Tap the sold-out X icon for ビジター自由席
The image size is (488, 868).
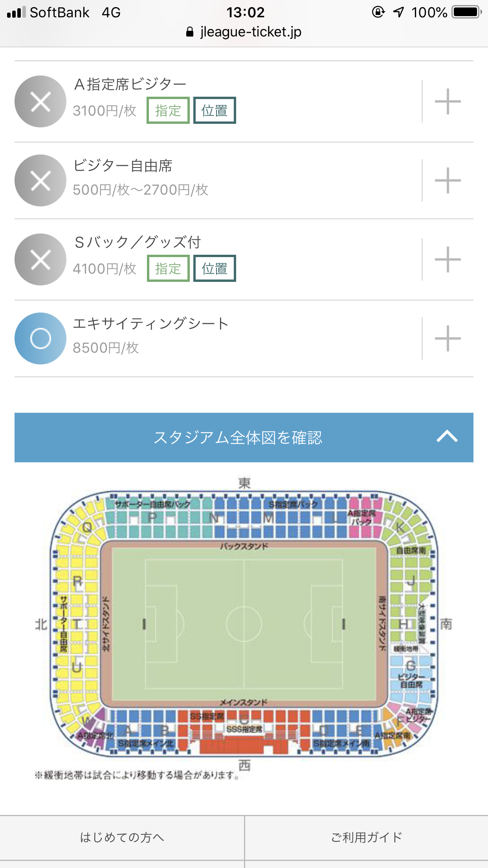pyautogui.click(x=40, y=180)
